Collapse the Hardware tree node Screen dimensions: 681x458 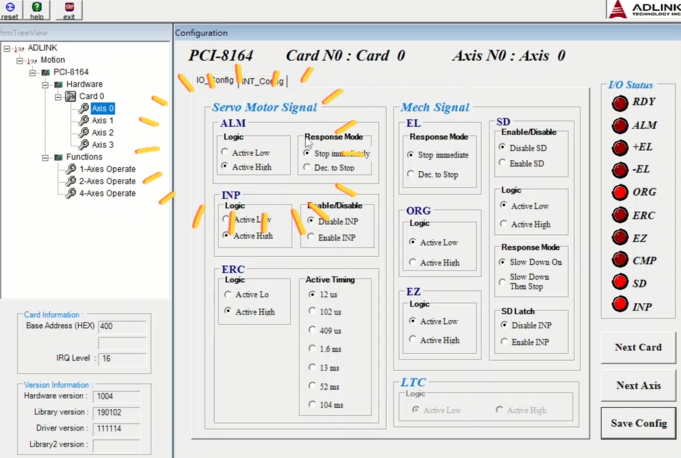tap(45, 85)
